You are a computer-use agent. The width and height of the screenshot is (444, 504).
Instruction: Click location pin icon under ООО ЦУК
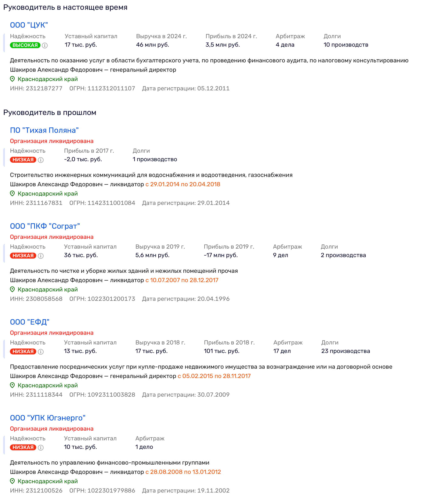coord(12,79)
